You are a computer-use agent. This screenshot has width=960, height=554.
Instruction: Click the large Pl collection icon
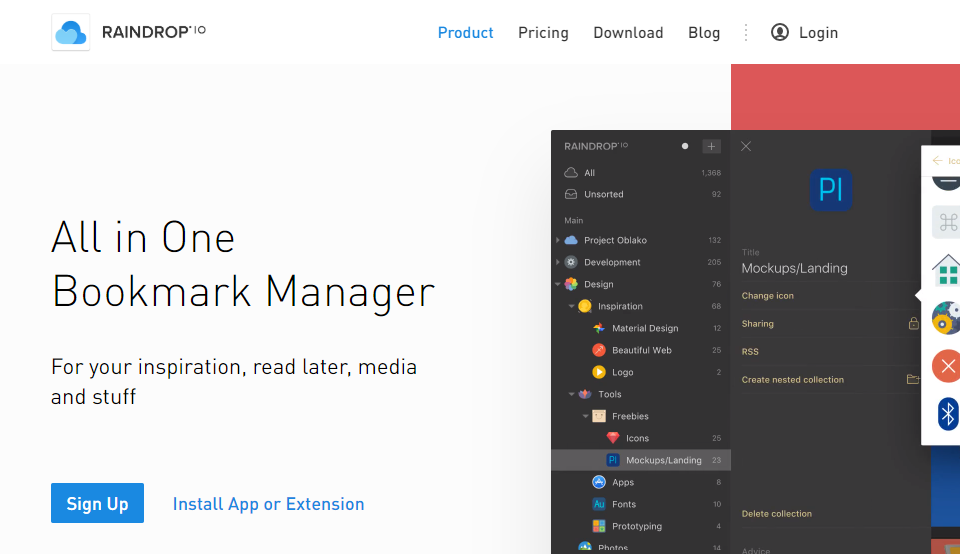point(831,190)
